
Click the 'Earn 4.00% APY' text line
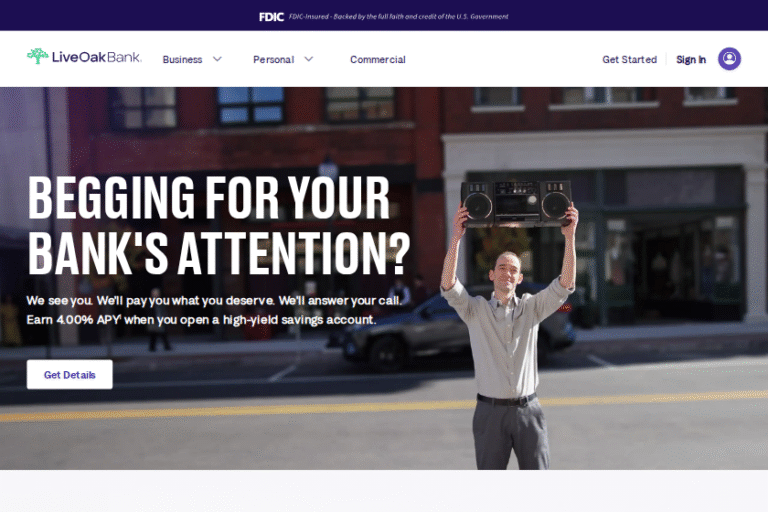(x=201, y=320)
